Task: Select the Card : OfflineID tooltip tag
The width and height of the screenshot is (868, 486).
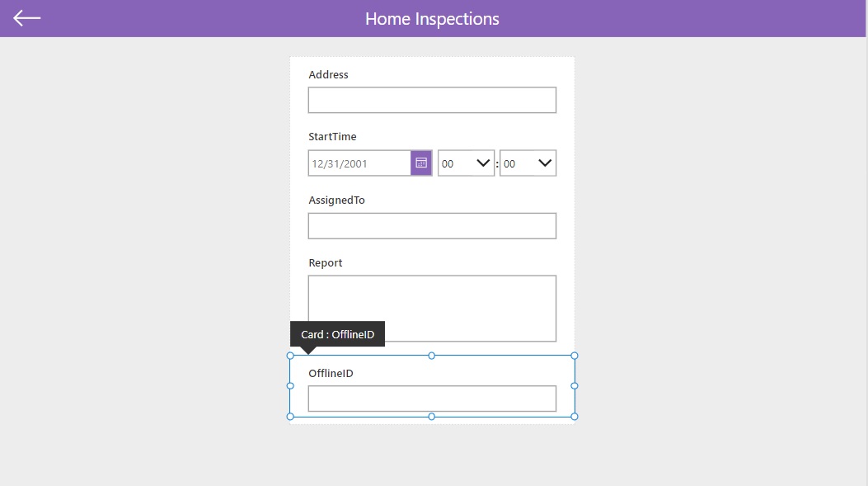Action: tap(338, 334)
